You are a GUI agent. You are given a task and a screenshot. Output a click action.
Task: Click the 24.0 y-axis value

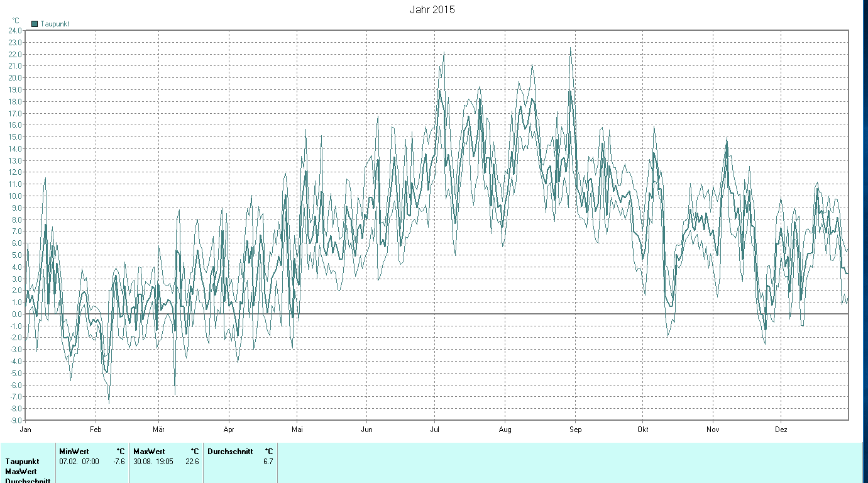point(15,30)
